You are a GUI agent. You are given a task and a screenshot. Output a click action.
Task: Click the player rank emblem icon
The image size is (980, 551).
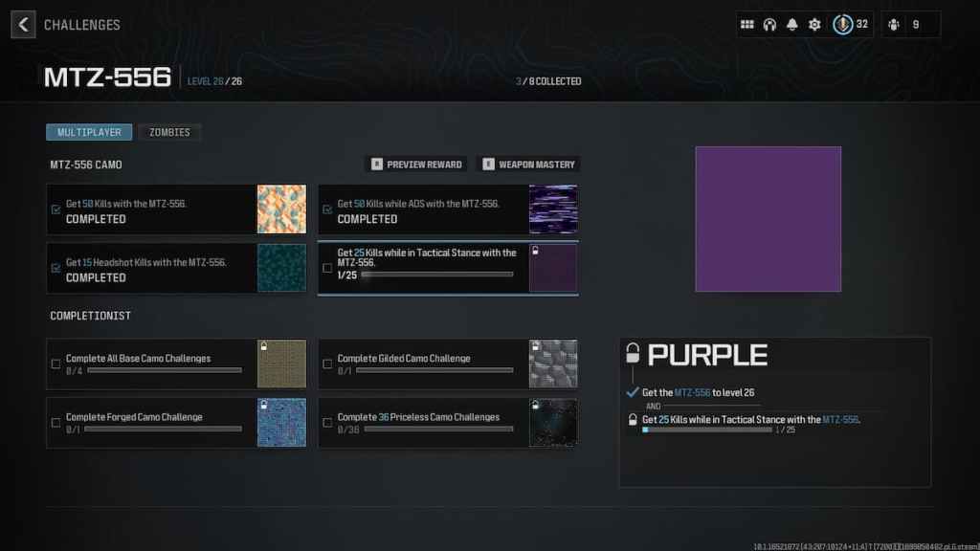[843, 24]
